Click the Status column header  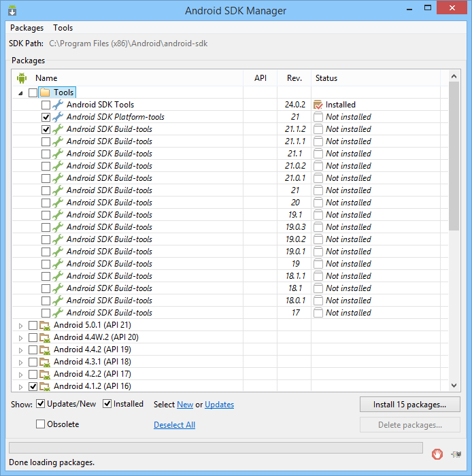[376, 78]
